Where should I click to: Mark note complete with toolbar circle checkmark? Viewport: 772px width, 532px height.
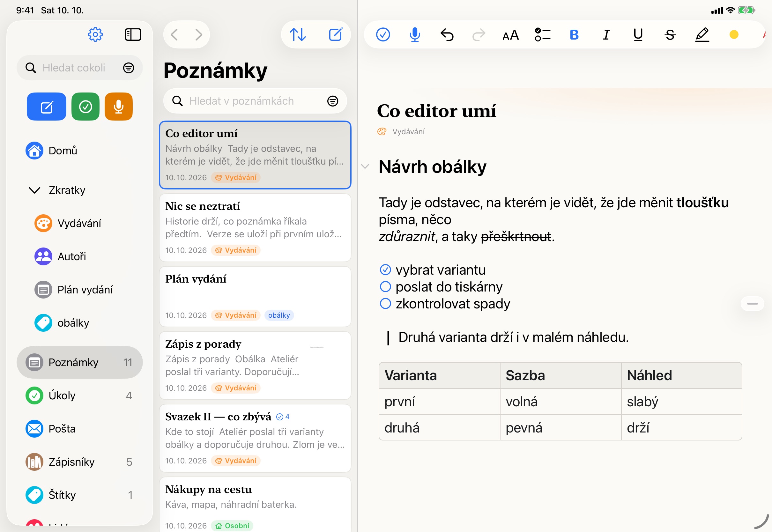[383, 34]
